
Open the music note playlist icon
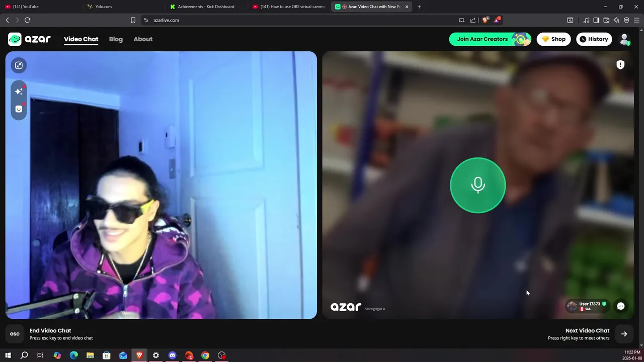click(x=586, y=20)
